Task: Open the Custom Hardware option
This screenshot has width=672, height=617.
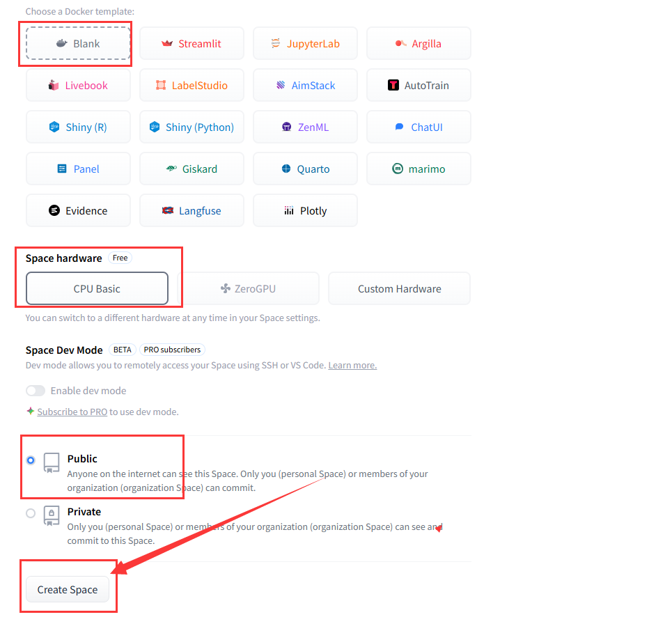Action: point(399,288)
